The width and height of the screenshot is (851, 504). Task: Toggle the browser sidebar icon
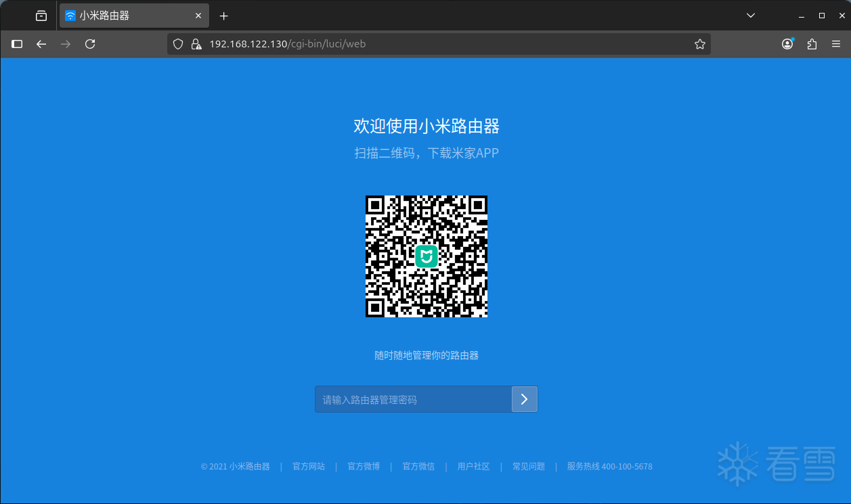pos(18,44)
